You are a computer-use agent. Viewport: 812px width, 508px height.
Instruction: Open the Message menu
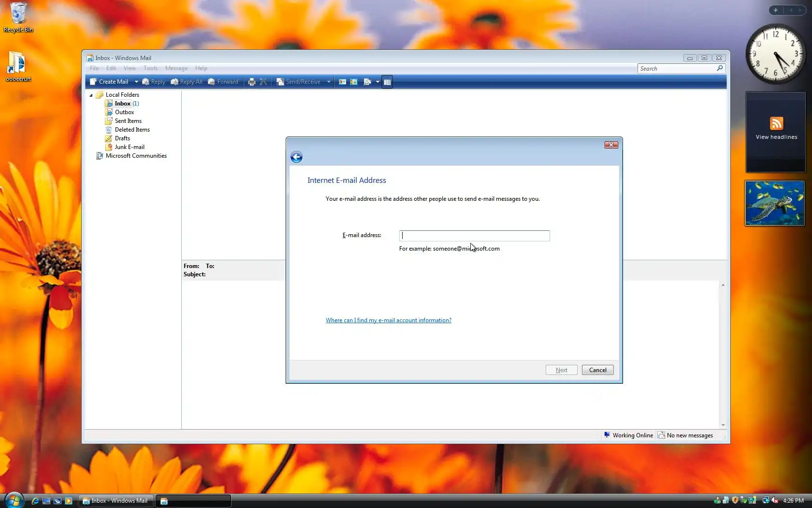point(176,68)
